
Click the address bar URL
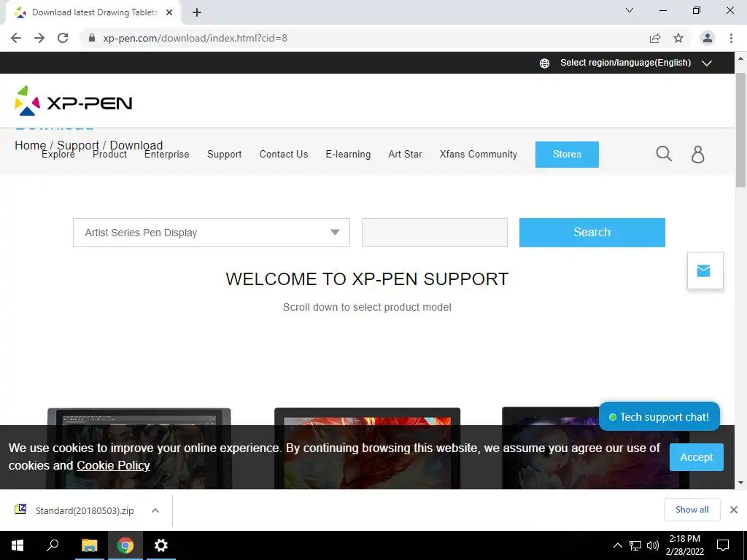(x=196, y=38)
